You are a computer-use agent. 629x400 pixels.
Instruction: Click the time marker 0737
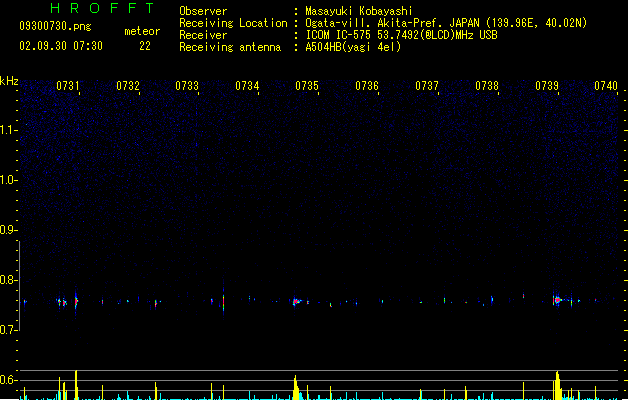pos(427,86)
